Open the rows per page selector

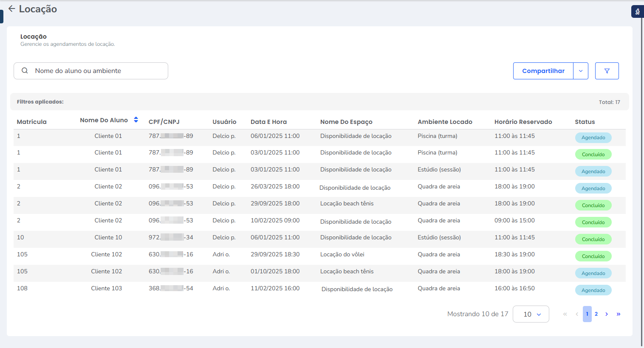pyautogui.click(x=531, y=314)
